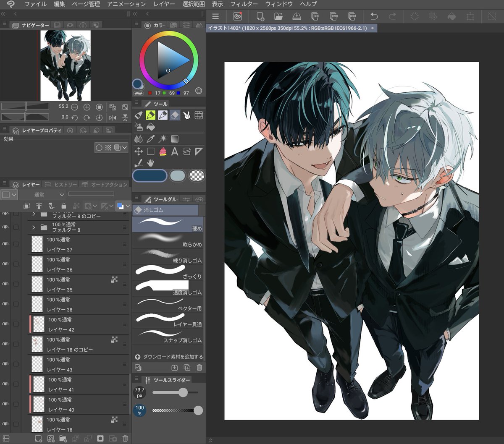Viewport: 504px width, 444px height.
Task: Select the airbrush spray tool
Action: pyautogui.click(x=138, y=126)
